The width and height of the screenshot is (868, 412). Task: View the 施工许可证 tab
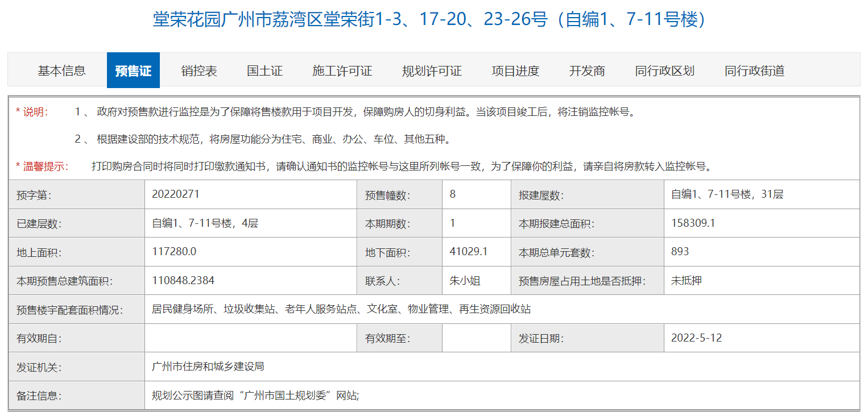point(342,70)
